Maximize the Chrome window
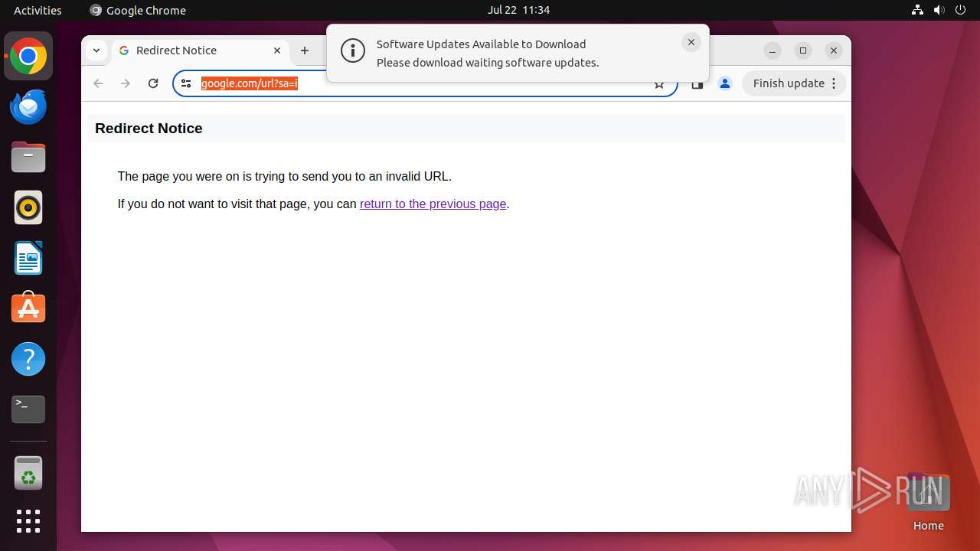Screen dimensions: 980x551 pos(803,51)
